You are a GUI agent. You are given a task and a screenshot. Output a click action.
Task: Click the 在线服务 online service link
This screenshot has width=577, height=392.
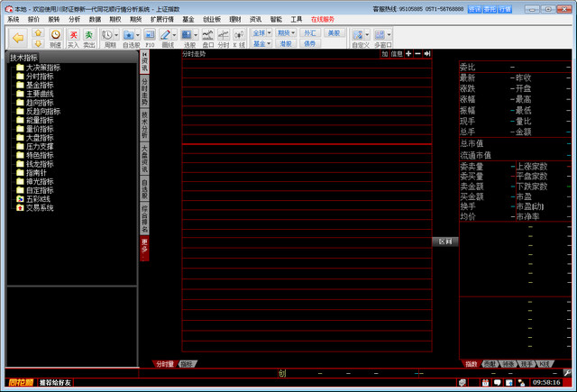322,18
